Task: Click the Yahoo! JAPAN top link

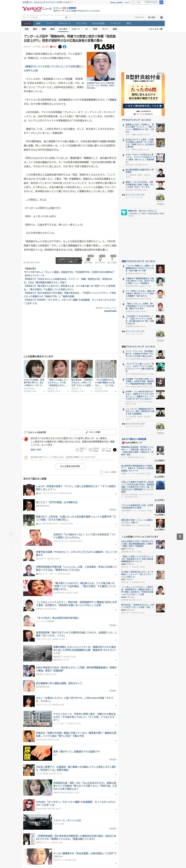Action: pyautogui.click(x=116, y=2)
